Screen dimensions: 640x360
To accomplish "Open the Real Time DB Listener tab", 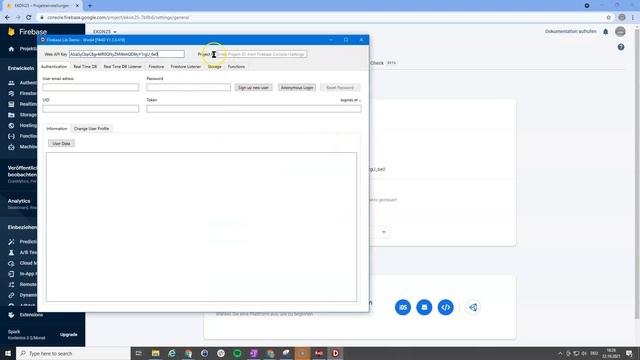I will pos(122,67).
